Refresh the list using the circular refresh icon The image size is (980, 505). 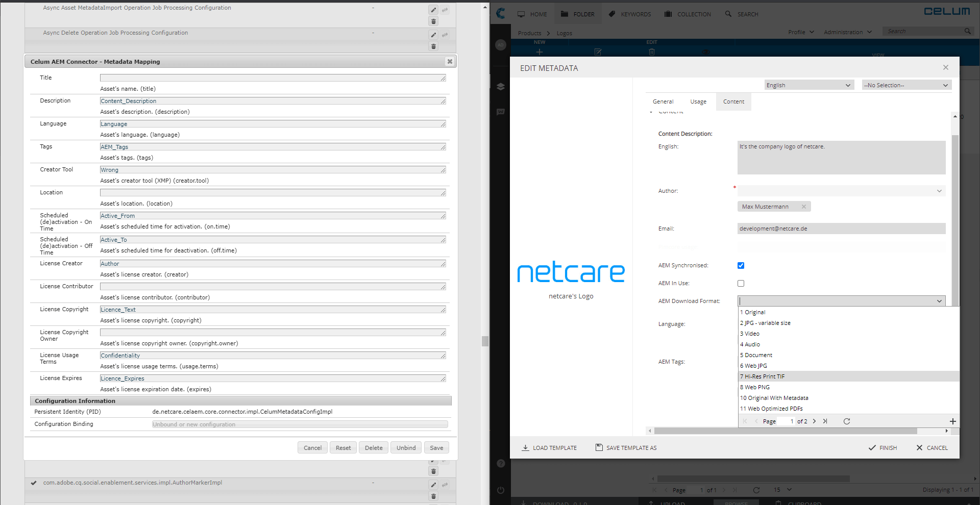click(847, 421)
